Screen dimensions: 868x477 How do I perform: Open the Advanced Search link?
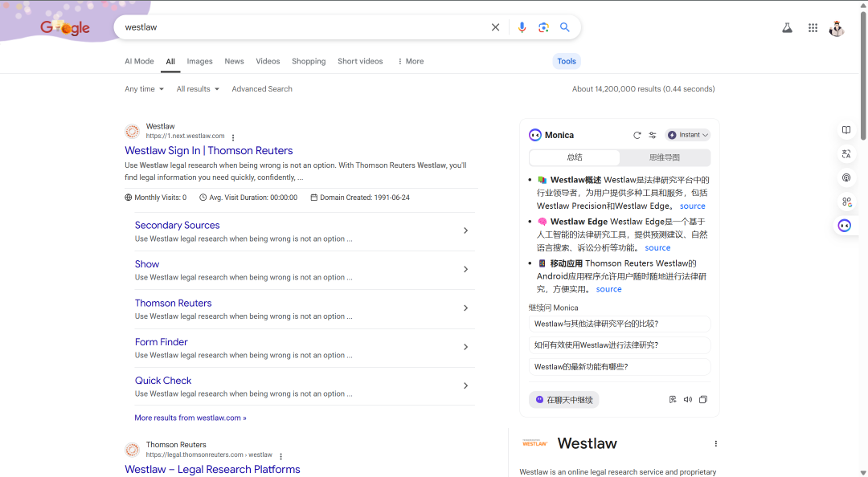pos(262,88)
